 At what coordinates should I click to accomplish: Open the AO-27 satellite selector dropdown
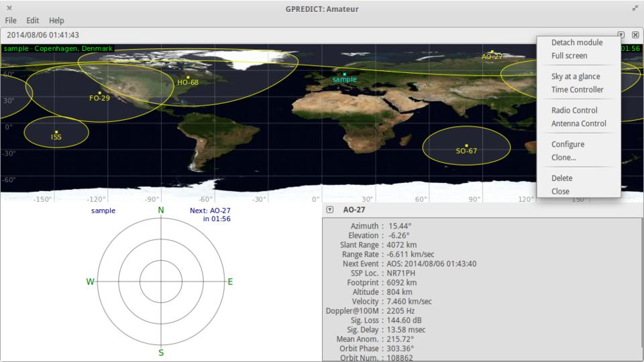pos(329,210)
